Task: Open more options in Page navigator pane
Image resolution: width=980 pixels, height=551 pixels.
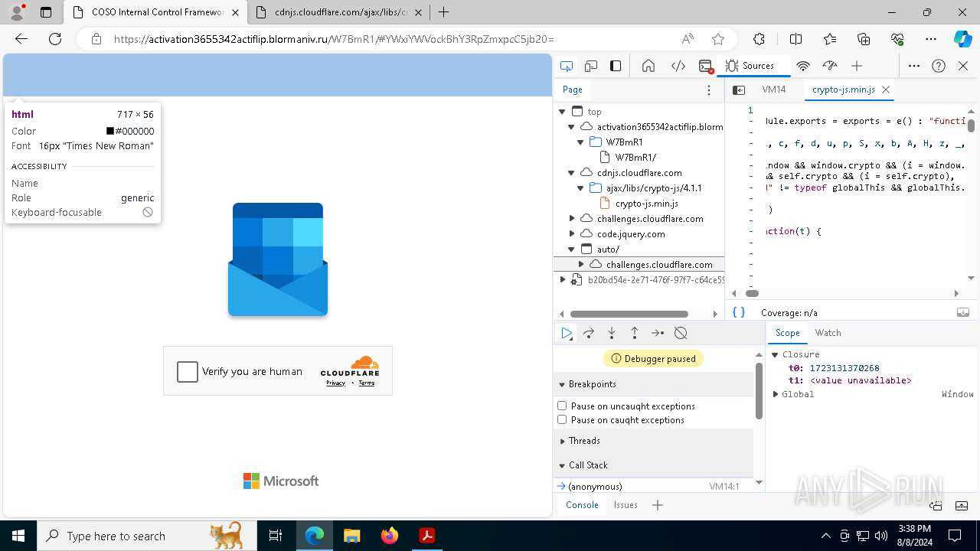Action: pos(709,90)
